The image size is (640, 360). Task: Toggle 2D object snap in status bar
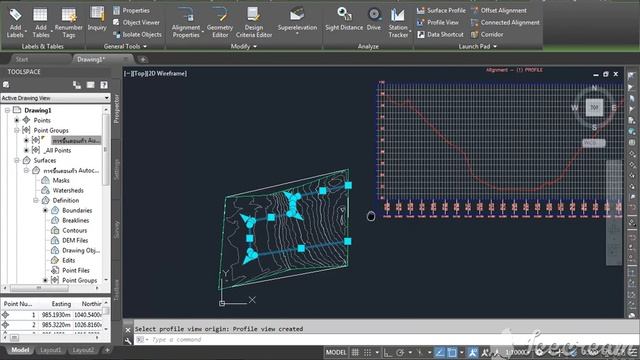[452, 352]
